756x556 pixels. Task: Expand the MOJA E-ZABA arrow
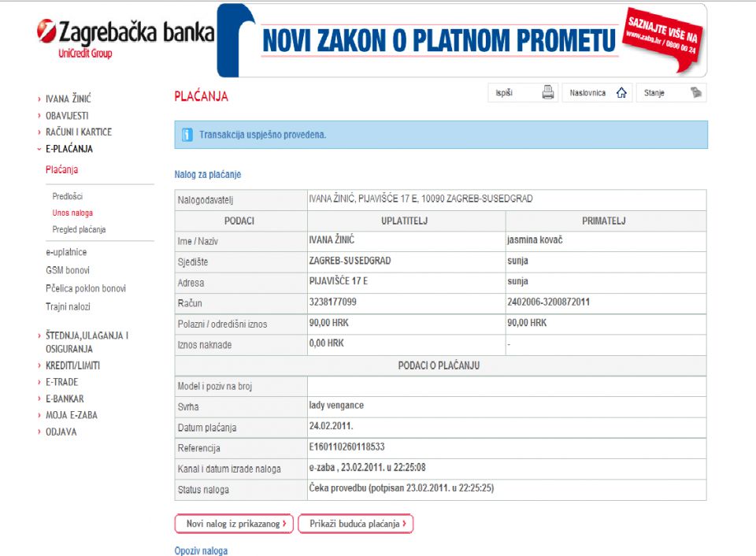point(39,415)
